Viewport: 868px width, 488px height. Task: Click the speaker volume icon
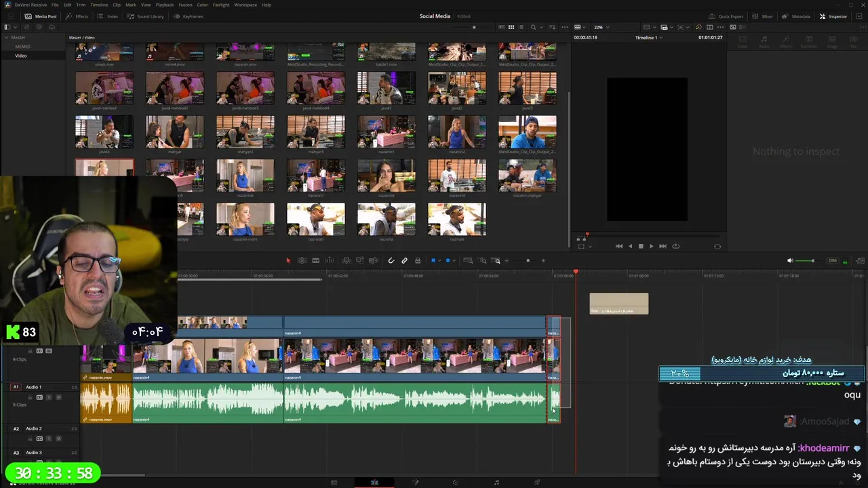point(790,260)
